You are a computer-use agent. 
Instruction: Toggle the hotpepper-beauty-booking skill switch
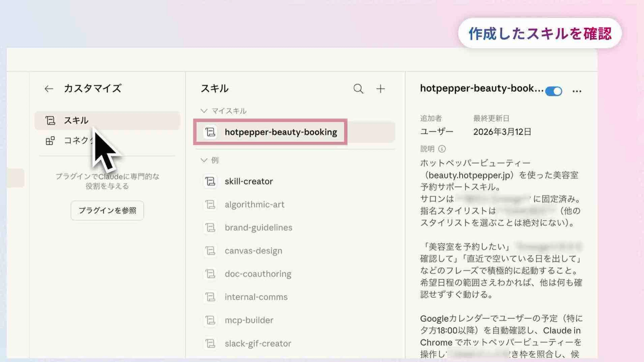553,91
